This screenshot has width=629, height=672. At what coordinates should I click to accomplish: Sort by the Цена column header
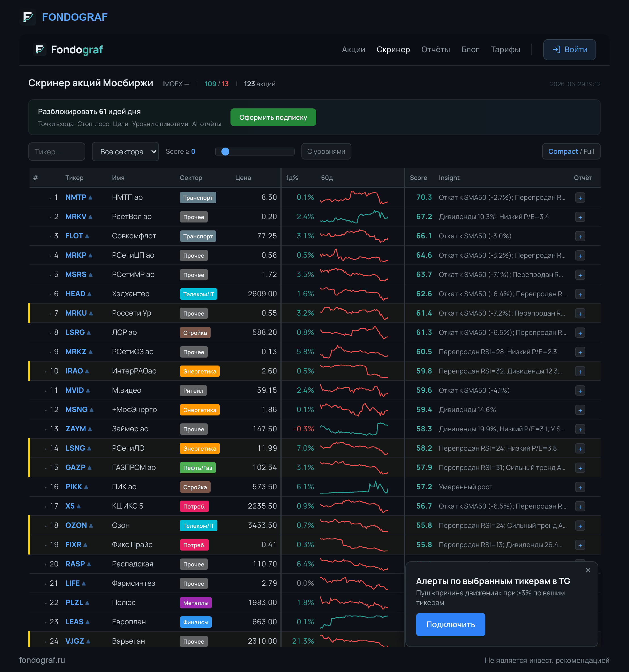point(243,178)
